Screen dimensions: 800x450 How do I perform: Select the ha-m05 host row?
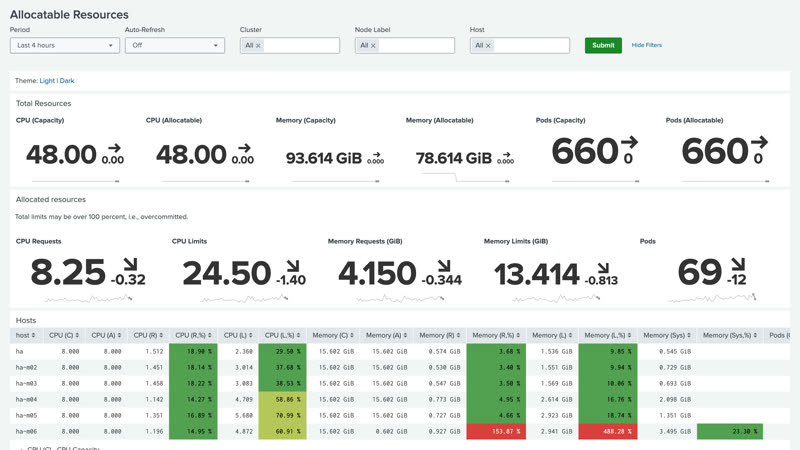pos(399,415)
